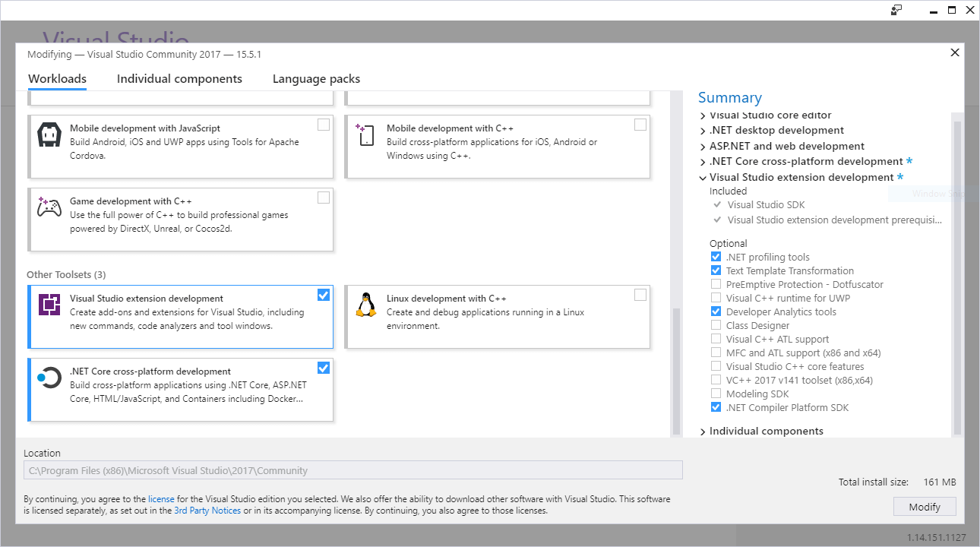This screenshot has width=980, height=547.
Task: Click the Total install size 161 MB text
Action: click(x=897, y=482)
